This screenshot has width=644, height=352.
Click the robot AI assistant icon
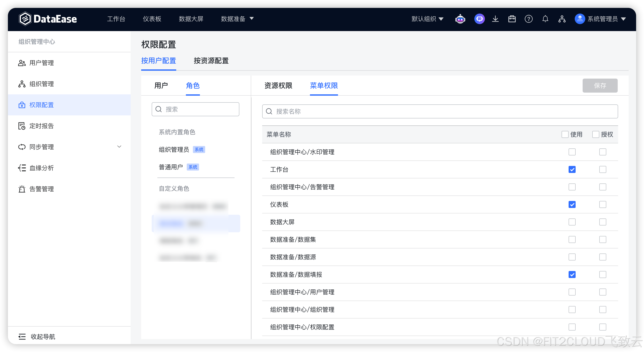pyautogui.click(x=460, y=19)
